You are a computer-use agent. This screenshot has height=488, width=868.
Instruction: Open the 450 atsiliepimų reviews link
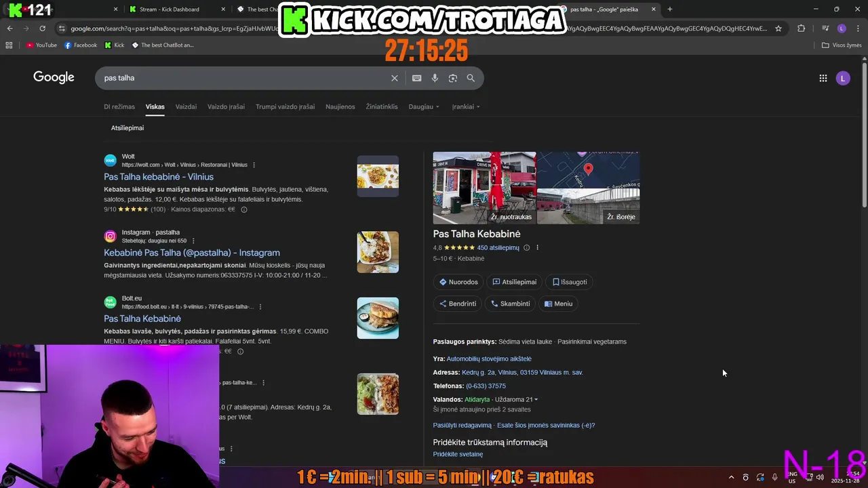[x=498, y=247]
